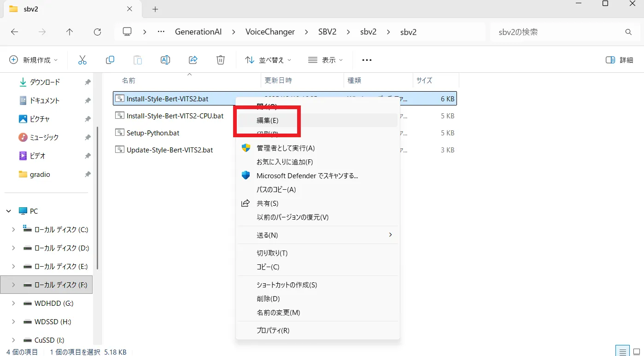Click the Share icon in toolbar
The width and height of the screenshot is (644, 356).
193,60
